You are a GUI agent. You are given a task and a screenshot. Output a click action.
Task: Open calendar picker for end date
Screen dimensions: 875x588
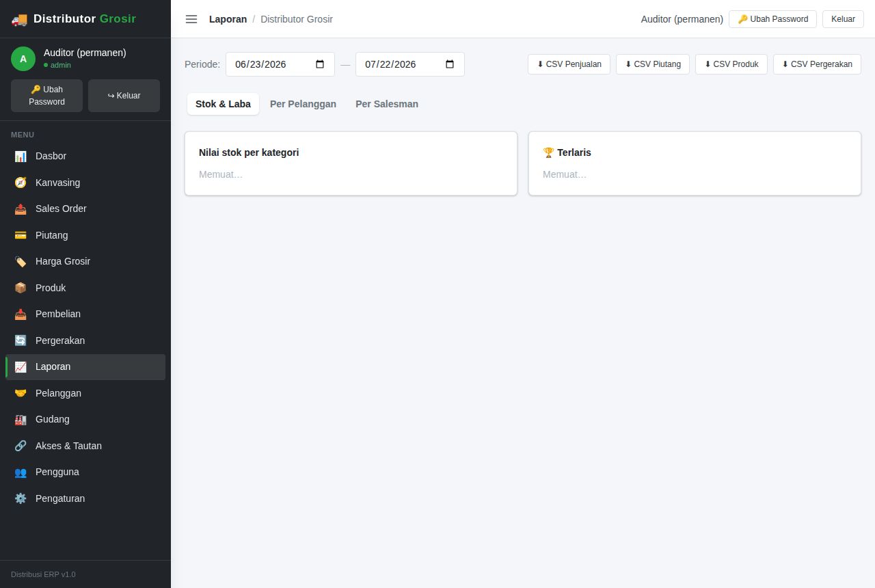[450, 64]
